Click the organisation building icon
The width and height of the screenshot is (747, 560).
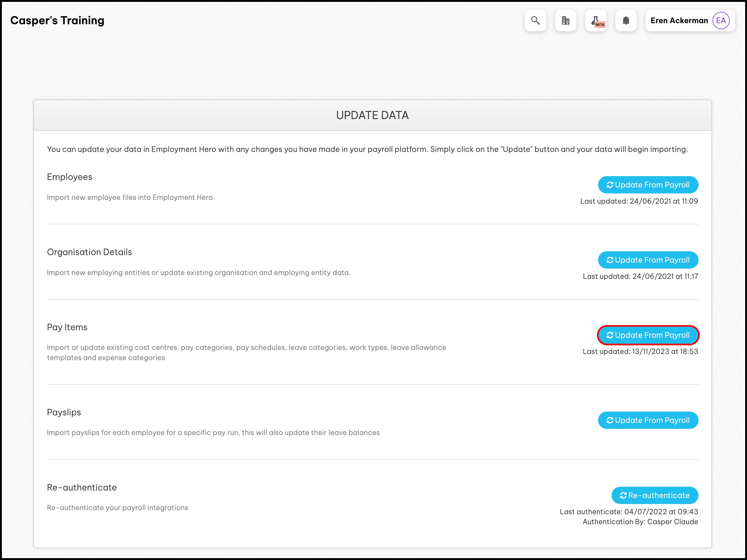(565, 20)
